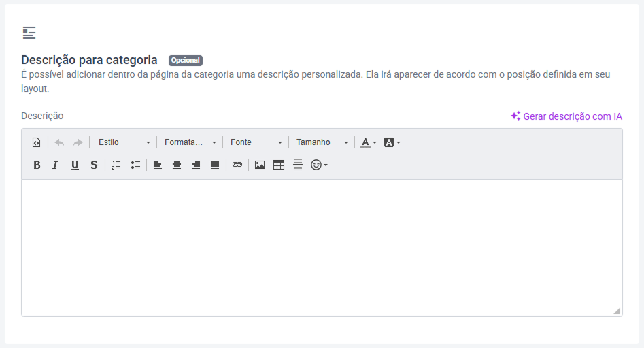
Task: Open the background color picker
Action: click(392, 142)
